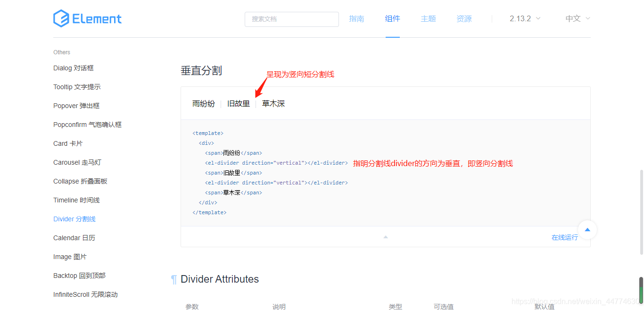644x310 pixels.
Task: Click the 在线运行 link
Action: (564, 237)
